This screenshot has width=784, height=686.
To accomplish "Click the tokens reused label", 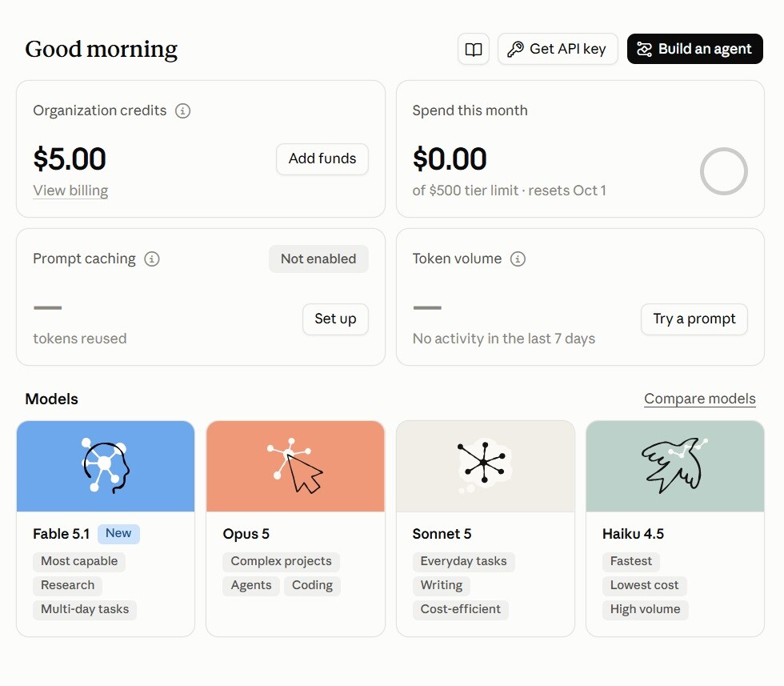I will [x=79, y=339].
